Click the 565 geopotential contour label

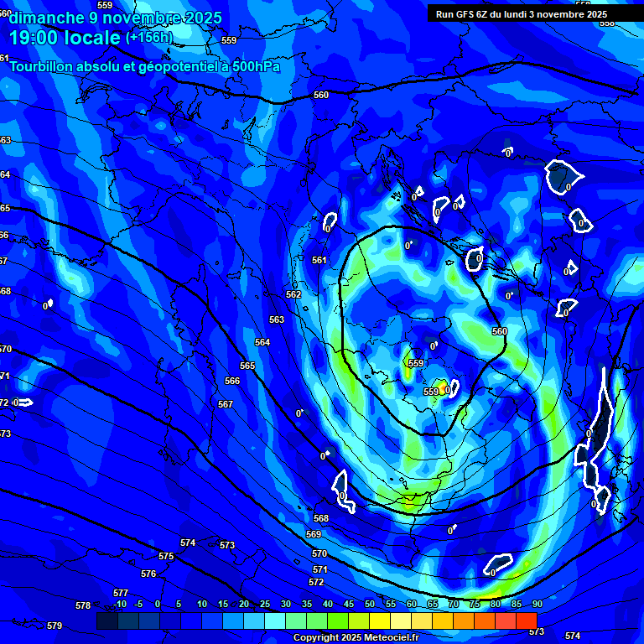coord(247,366)
